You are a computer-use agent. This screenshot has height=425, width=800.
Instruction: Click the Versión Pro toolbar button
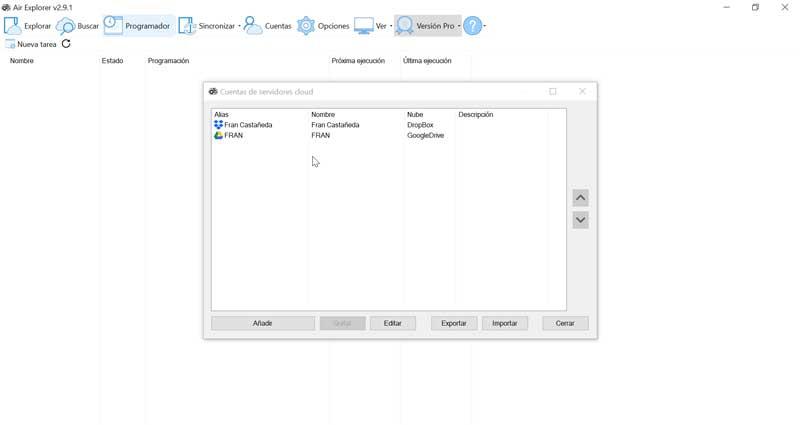tap(426, 26)
